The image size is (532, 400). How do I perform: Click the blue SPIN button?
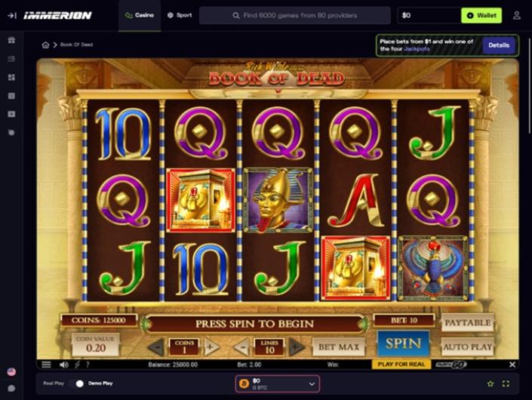[403, 343]
